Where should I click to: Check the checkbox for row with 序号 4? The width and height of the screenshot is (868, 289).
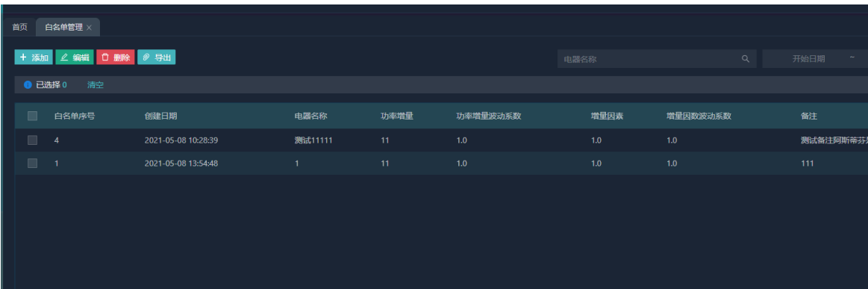tap(33, 140)
